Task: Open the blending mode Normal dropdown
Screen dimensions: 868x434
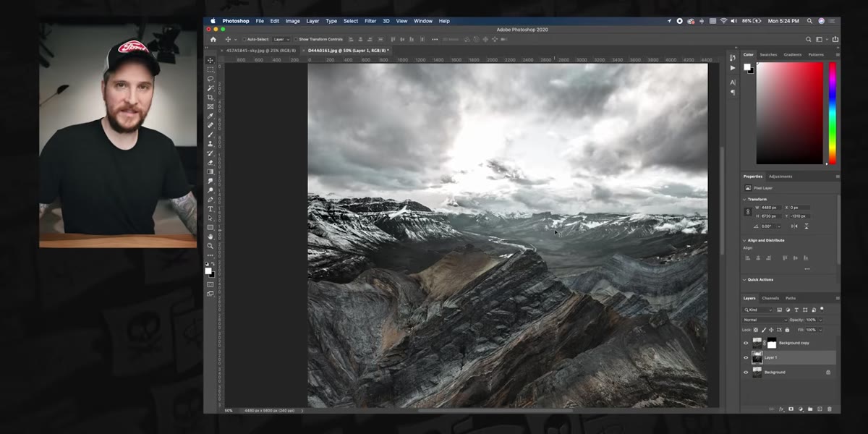Action: click(x=765, y=320)
